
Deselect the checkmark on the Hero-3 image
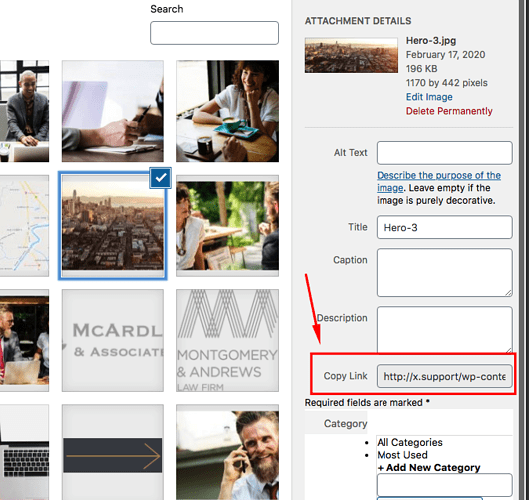tap(161, 177)
